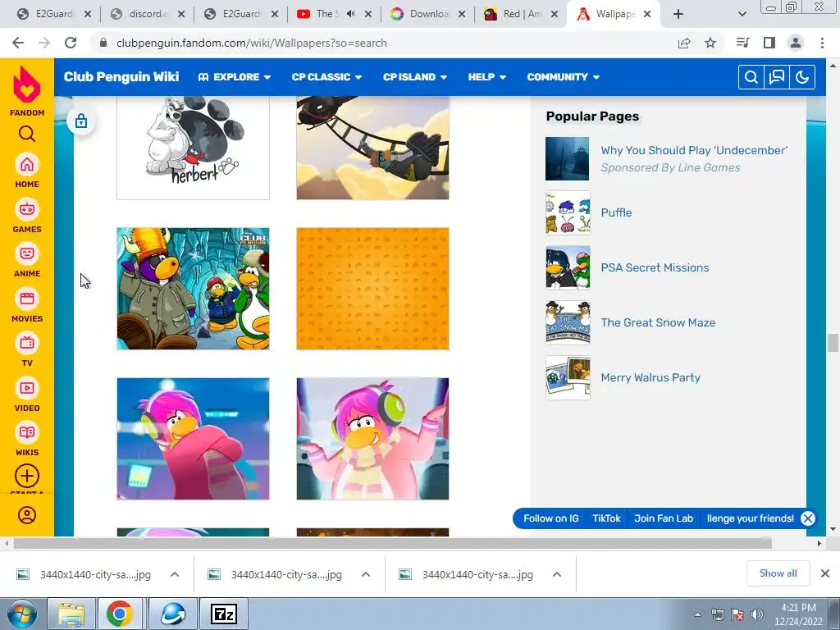Expand options for second downloaded jpg
Viewport: 840px width, 630px height.
(366, 574)
